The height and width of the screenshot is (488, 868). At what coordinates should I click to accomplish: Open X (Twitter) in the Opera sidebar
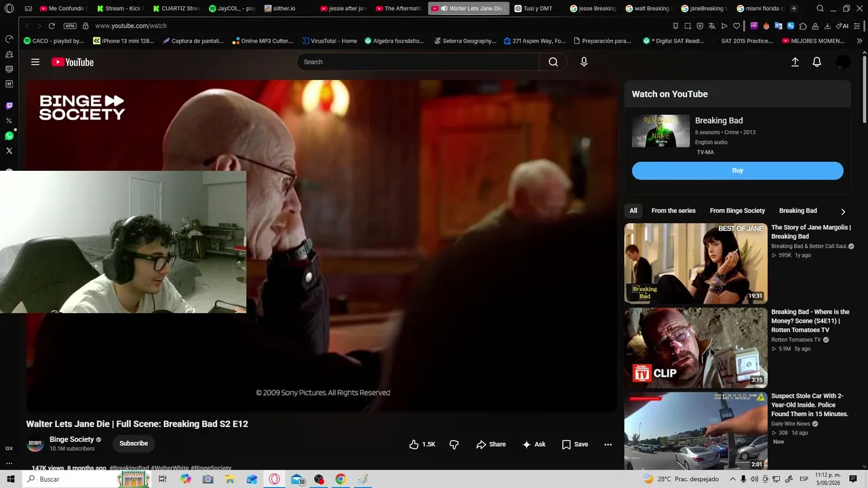coord(9,151)
